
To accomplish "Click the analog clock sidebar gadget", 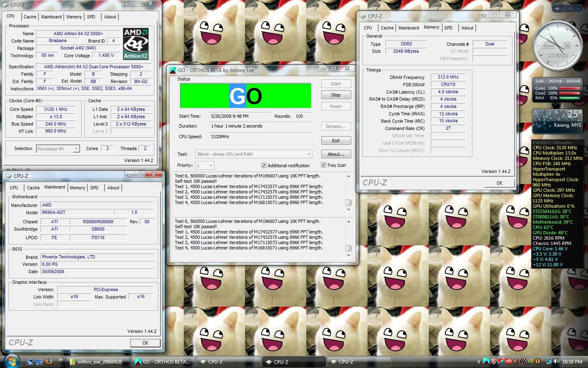I will [557, 46].
